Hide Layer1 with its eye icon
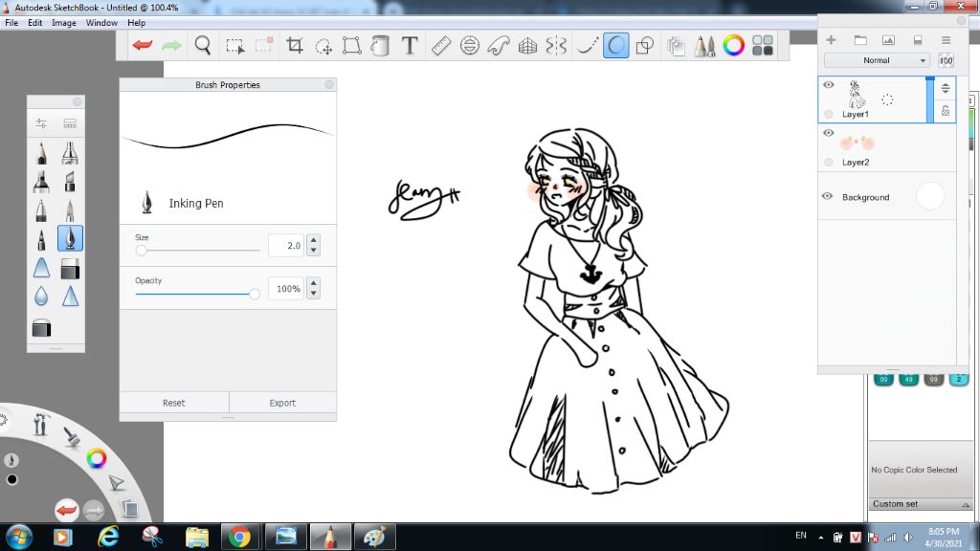This screenshot has height=551, width=980. 829,85
